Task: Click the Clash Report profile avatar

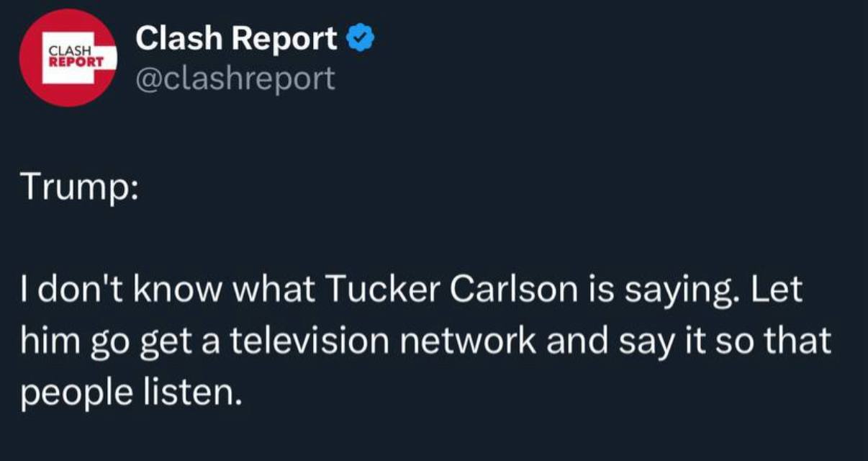Action: point(69,58)
